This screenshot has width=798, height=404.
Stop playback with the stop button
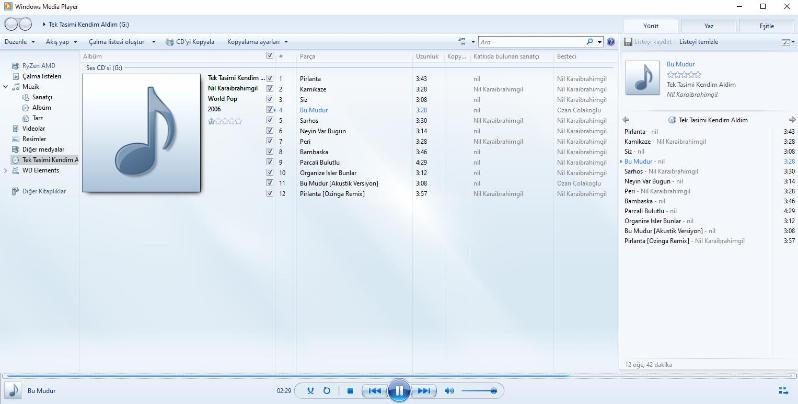350,390
